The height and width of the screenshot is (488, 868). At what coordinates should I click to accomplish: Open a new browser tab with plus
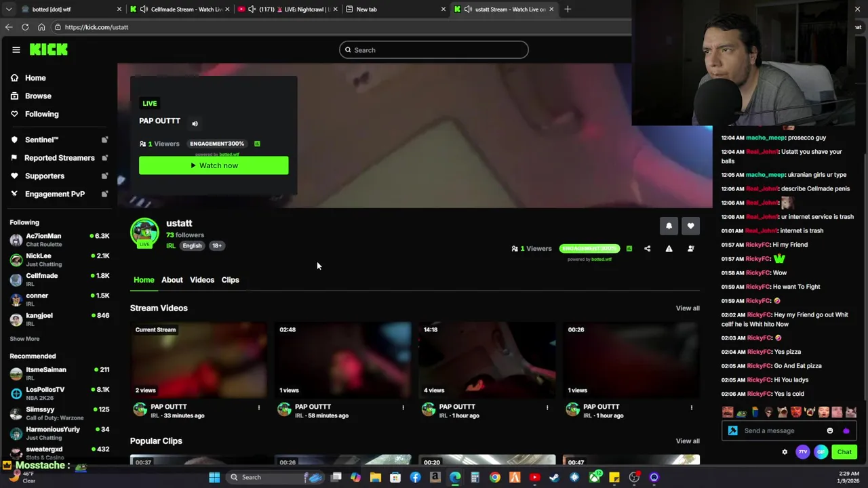point(568,9)
